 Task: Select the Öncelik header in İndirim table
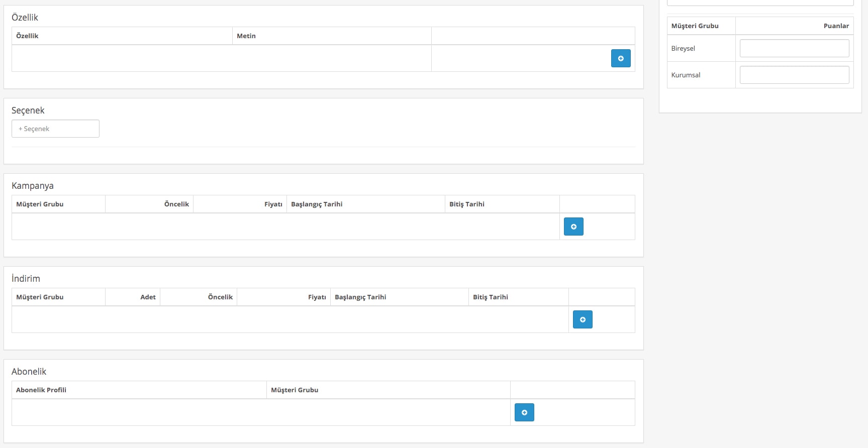point(220,297)
